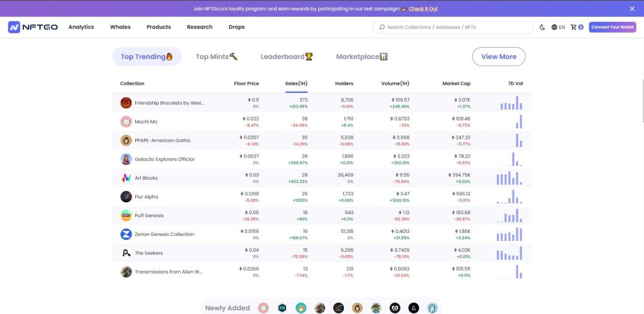Click the Friendship Bracelets collection avatar
Viewport: 644px width, 314px height.
pyautogui.click(x=126, y=103)
